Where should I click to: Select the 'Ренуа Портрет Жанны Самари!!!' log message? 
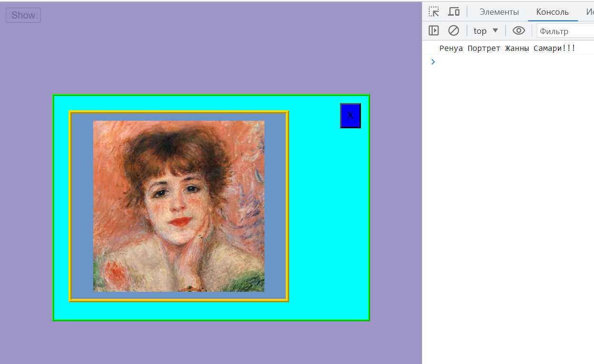tap(507, 48)
